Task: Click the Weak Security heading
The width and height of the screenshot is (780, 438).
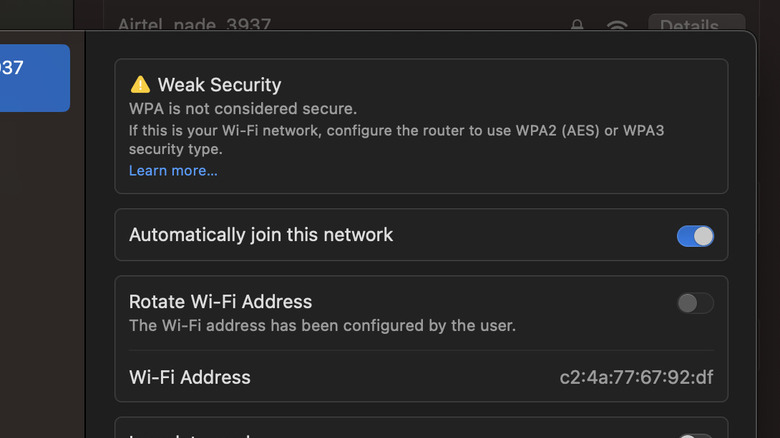Action: tap(219, 85)
